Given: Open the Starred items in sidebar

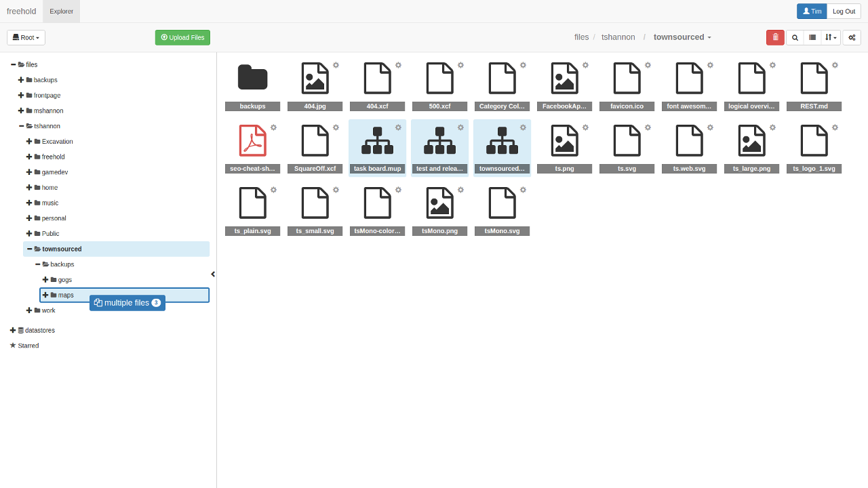Looking at the screenshot, I should click(24, 346).
